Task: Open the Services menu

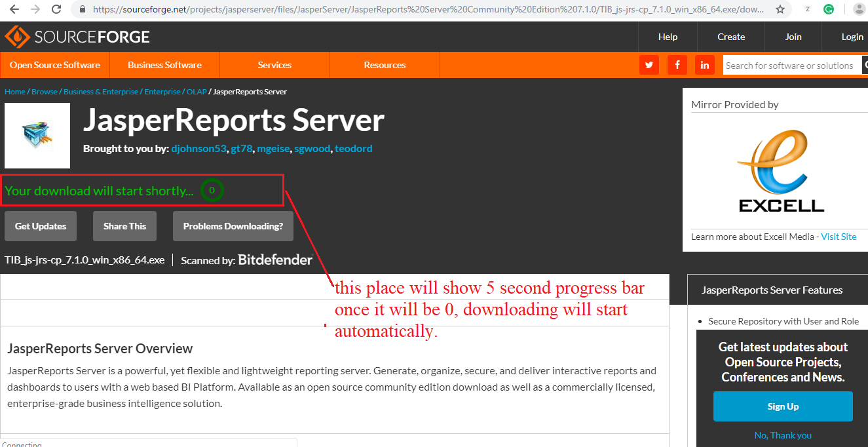Action: point(274,65)
